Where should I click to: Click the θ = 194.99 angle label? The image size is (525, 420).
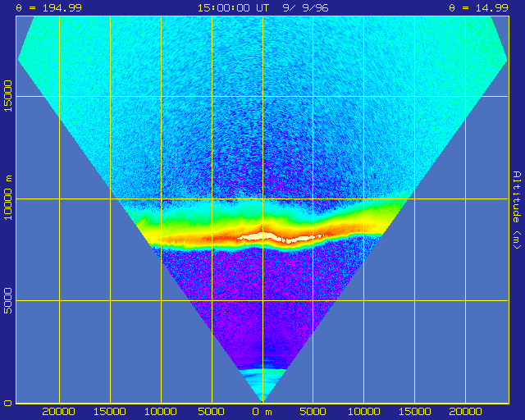coord(49,7)
